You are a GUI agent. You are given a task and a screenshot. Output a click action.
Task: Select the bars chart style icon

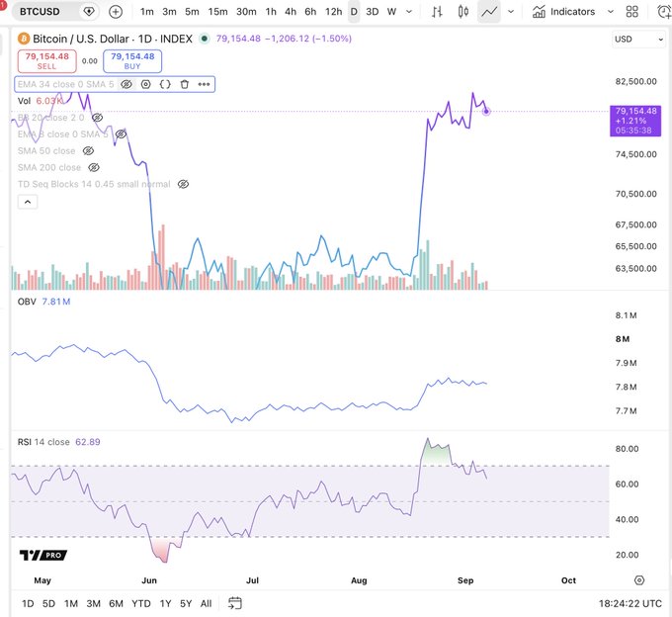(437, 12)
